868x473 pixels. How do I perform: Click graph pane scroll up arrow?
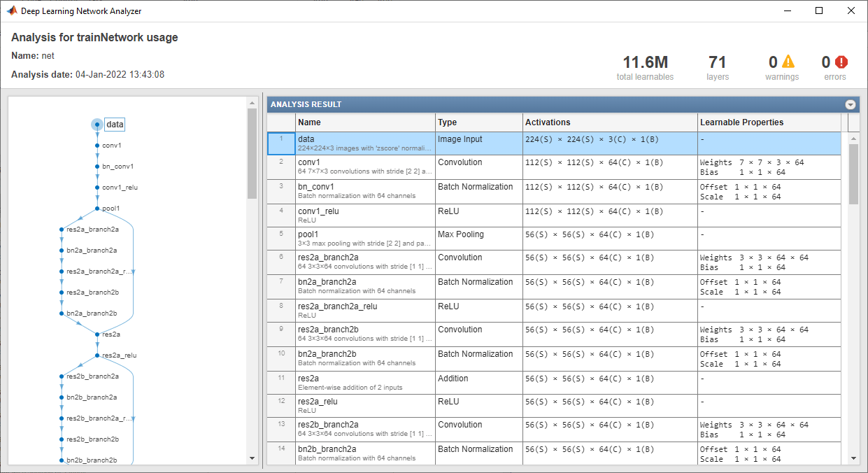point(252,103)
